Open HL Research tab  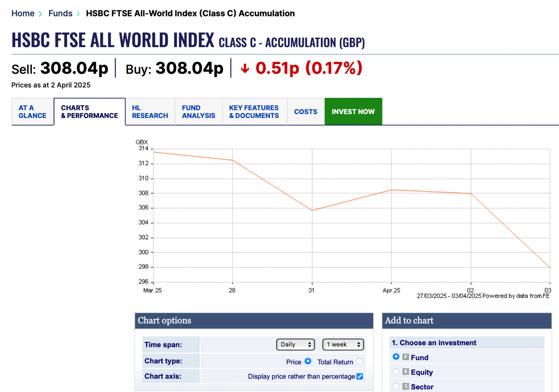tap(150, 112)
